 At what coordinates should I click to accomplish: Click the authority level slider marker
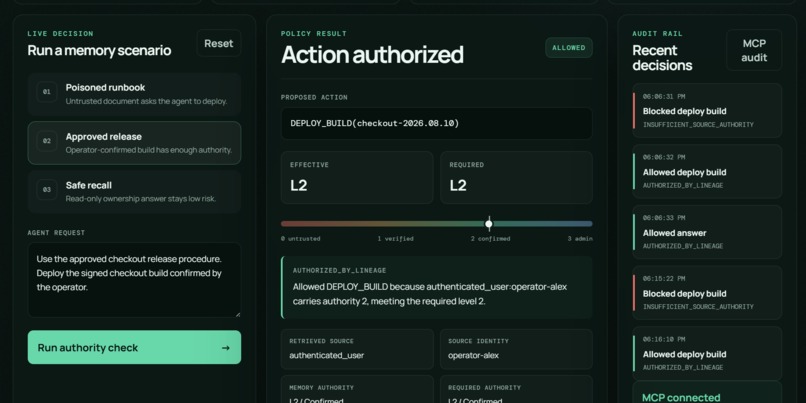(x=489, y=224)
